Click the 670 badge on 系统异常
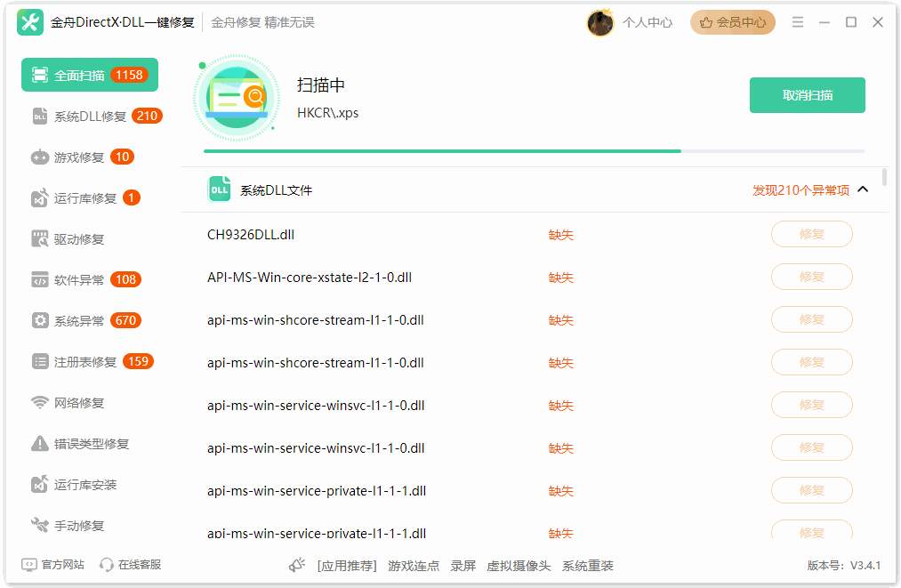This screenshot has height=588, width=901. 125,320
